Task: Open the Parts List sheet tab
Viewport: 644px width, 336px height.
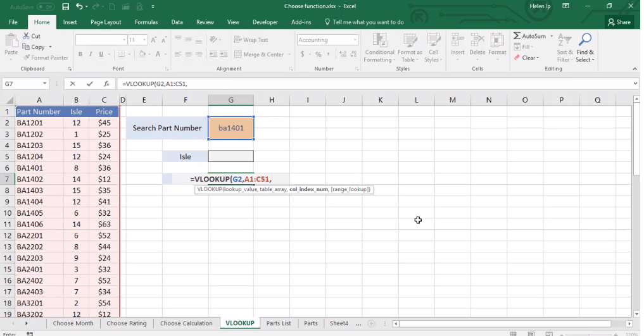Action: 279,323
